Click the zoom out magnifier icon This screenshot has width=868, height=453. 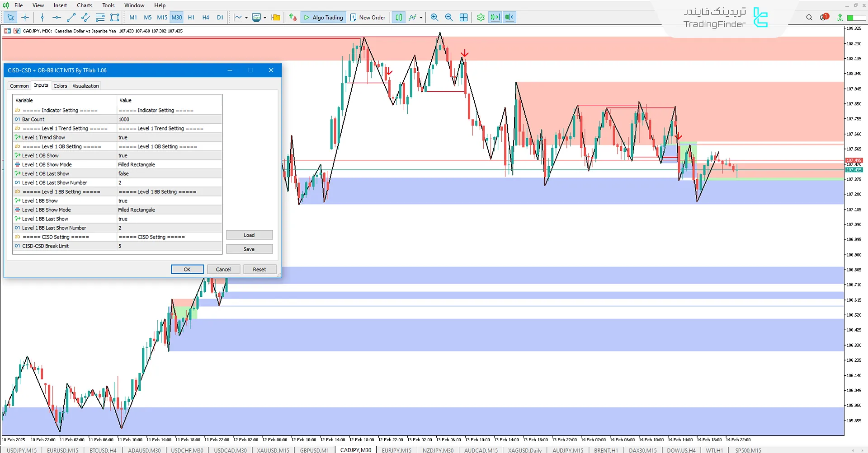[x=449, y=18]
